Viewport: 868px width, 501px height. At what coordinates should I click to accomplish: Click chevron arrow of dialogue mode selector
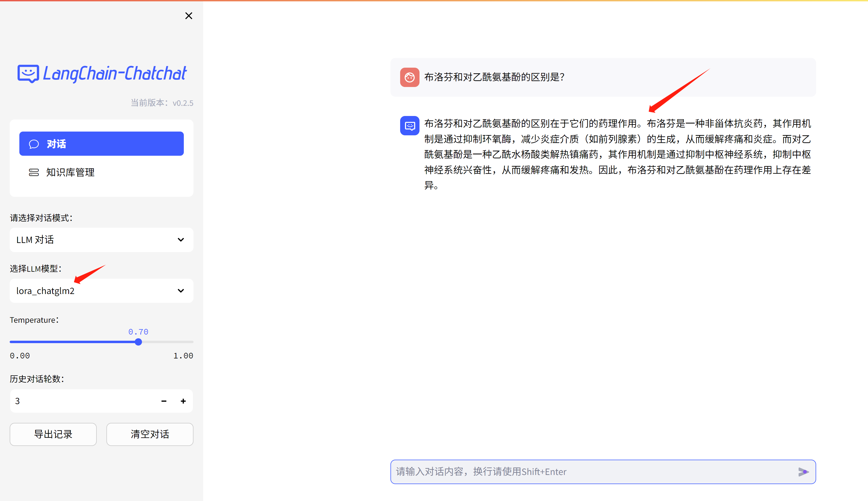(181, 240)
